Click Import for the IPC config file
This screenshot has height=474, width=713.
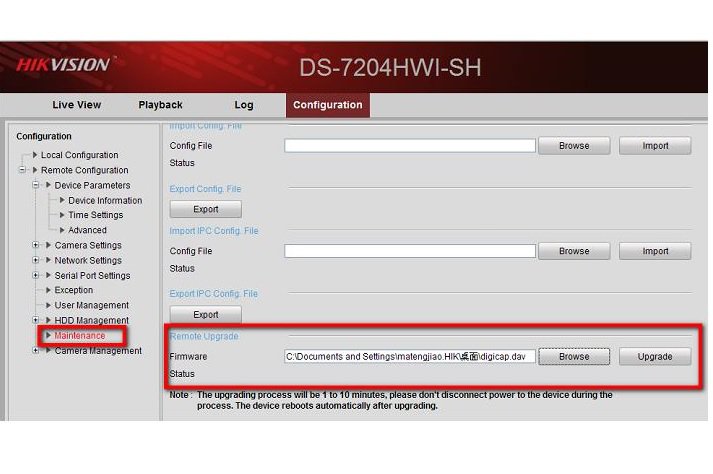click(655, 251)
